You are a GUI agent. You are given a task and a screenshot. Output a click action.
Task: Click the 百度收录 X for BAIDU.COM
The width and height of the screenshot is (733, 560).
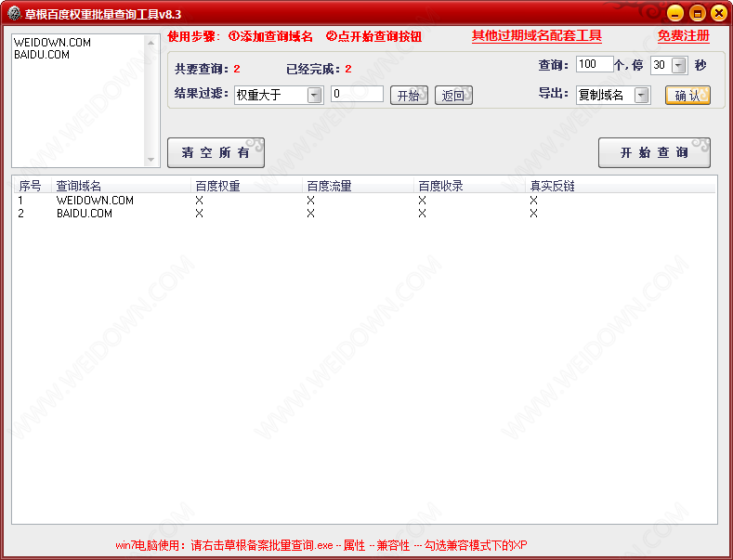[423, 214]
